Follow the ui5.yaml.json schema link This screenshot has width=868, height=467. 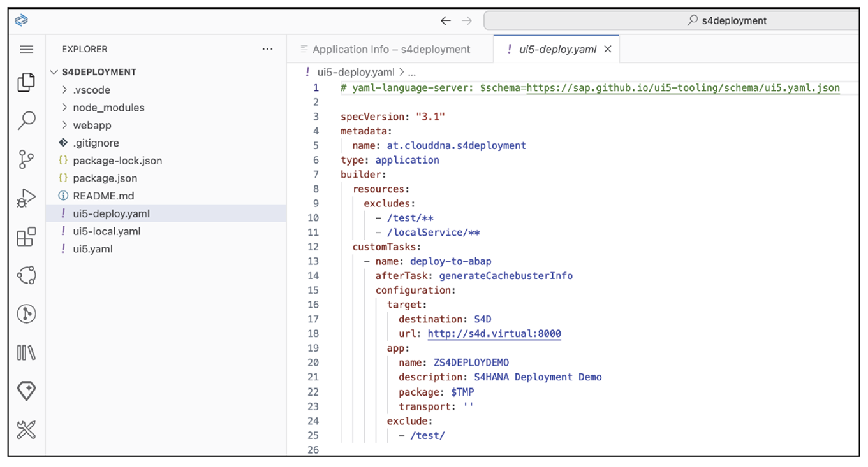683,88
